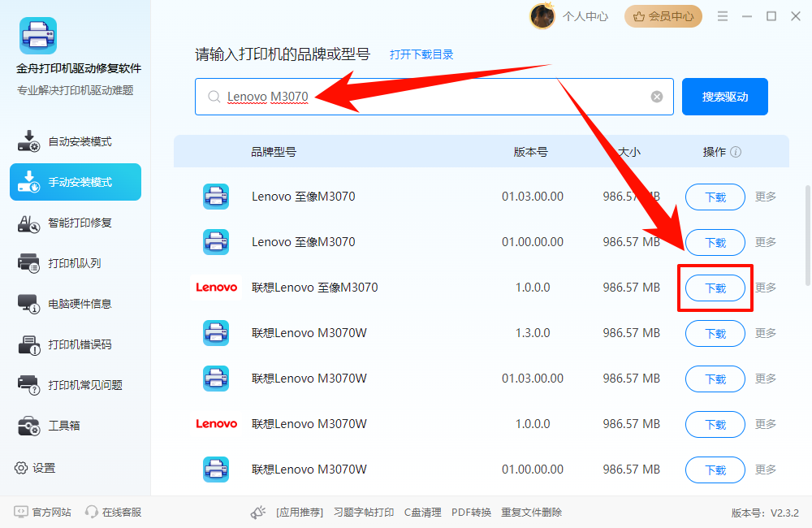This screenshot has height=528, width=812.
Task: Open 会员中心 (Member Center)
Action: [663, 15]
